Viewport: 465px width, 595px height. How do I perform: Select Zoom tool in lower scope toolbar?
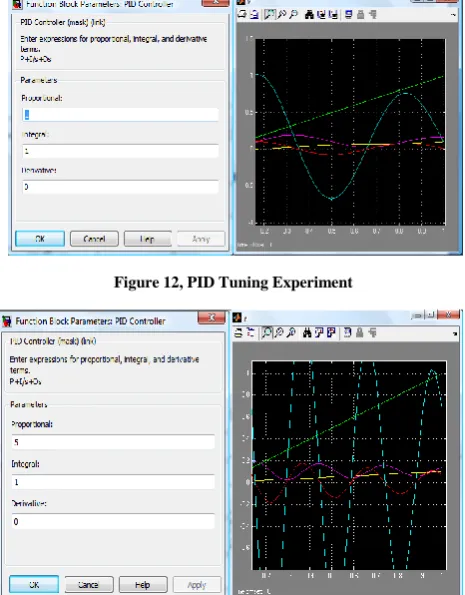pos(267,333)
